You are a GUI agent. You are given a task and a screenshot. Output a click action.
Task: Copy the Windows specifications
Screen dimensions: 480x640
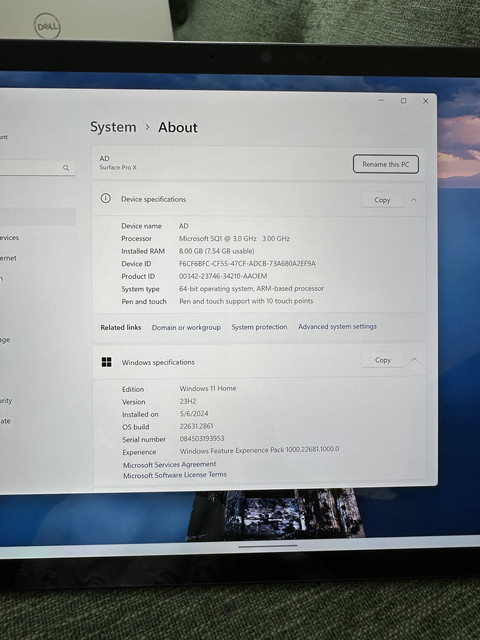click(x=382, y=360)
